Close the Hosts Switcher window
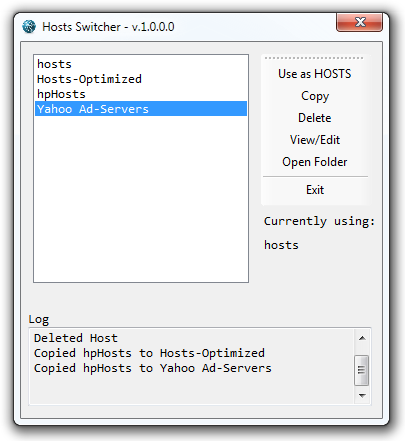The width and height of the screenshot is (405, 441). click(359, 22)
